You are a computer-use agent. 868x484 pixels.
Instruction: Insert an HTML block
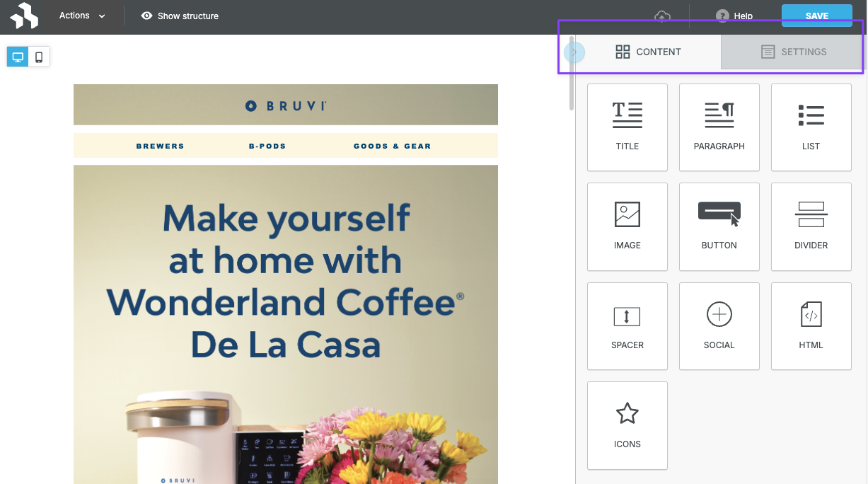811,326
